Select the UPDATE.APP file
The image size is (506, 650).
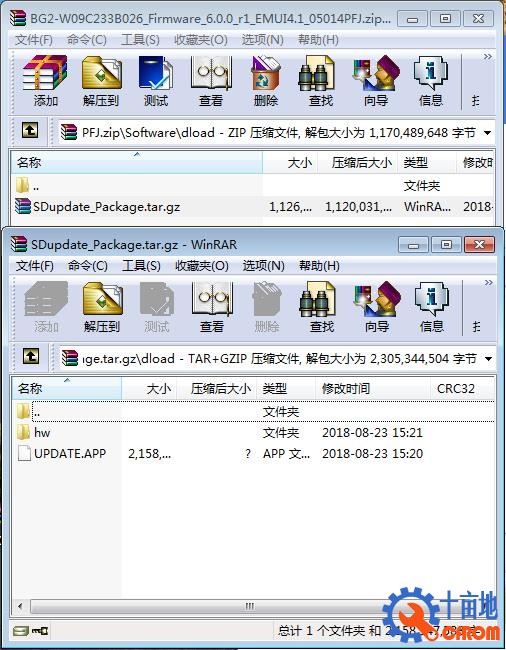tap(253, 454)
